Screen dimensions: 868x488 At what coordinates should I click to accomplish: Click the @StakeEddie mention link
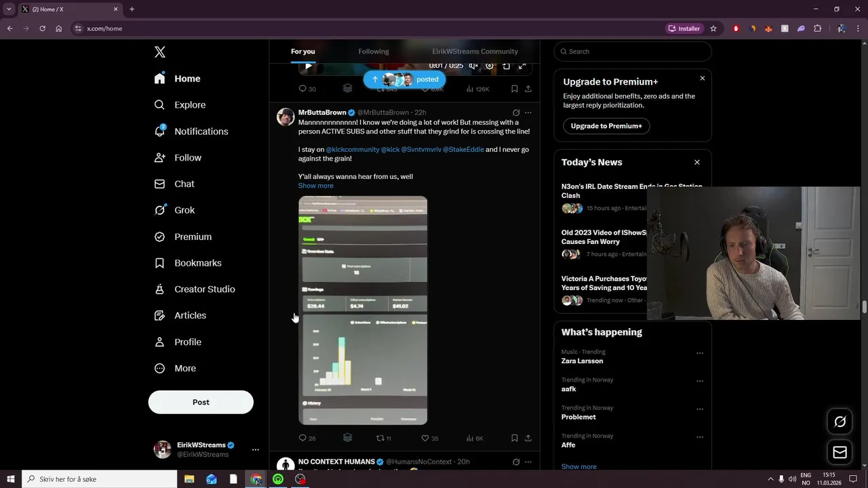463,149
